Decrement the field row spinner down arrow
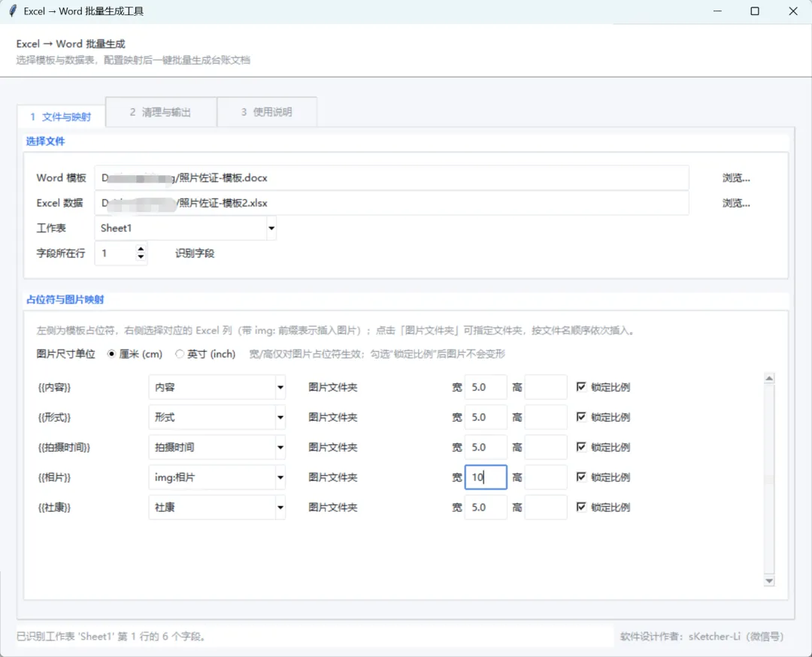This screenshot has width=812, height=657. coord(141,256)
